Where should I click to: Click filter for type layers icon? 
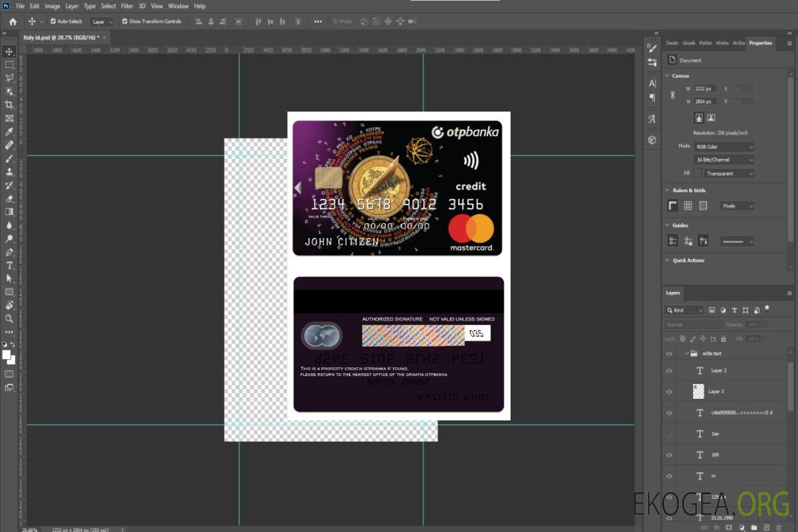(x=734, y=310)
